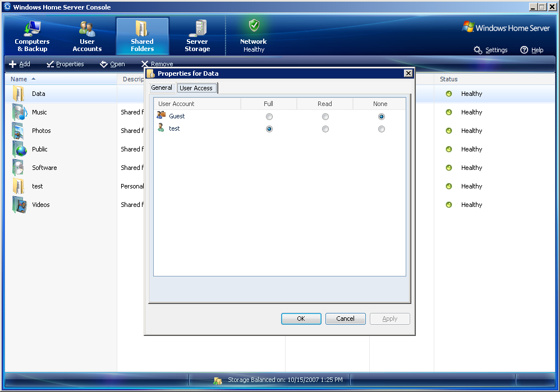Close the Properties for Data dialog
Viewport: 560px width, 392px height.
[x=408, y=73]
